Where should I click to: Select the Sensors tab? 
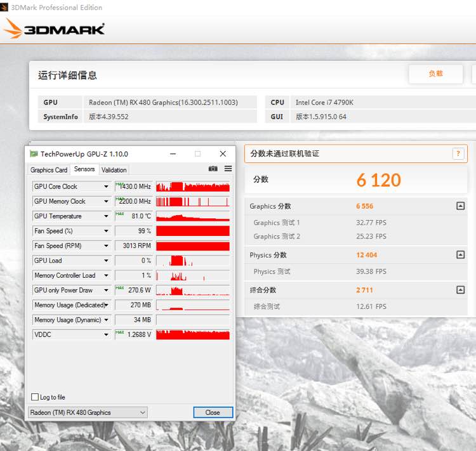click(84, 169)
